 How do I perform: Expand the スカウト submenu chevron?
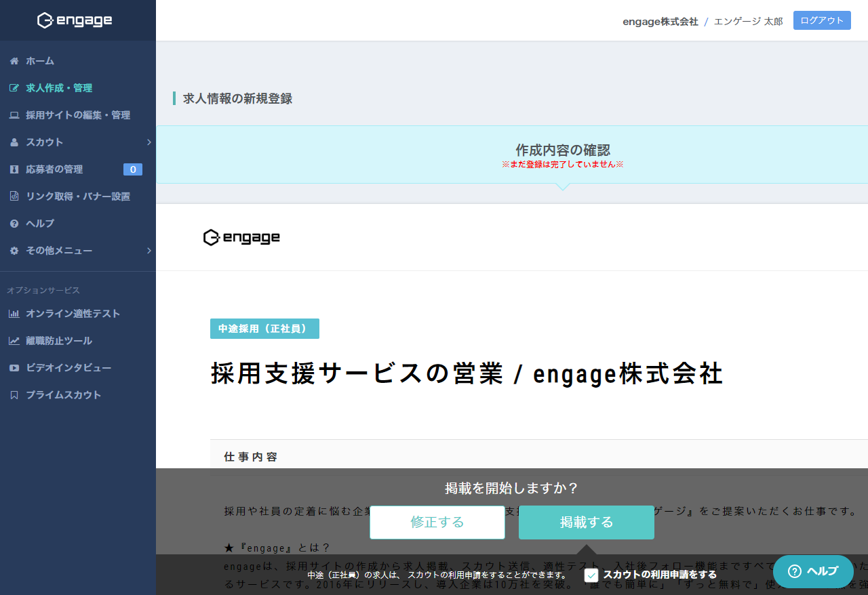pyautogui.click(x=149, y=142)
